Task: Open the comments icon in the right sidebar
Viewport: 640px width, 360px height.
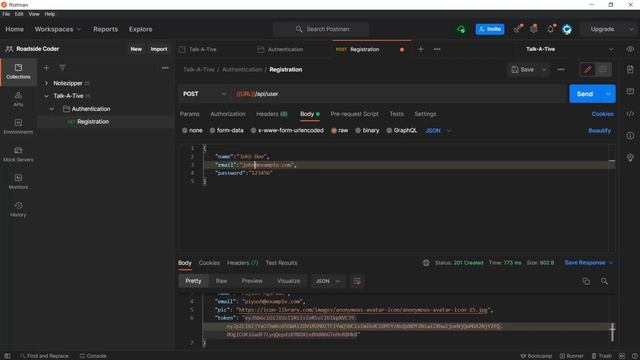Action: pos(630,91)
